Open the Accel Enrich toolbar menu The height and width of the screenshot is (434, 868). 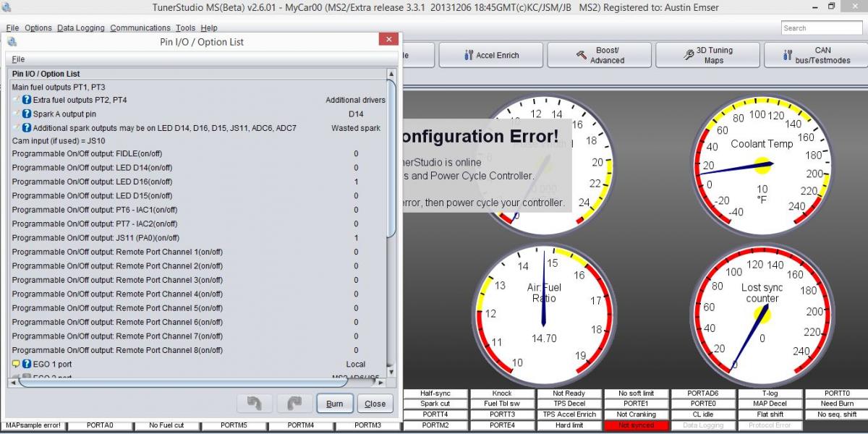(x=490, y=56)
